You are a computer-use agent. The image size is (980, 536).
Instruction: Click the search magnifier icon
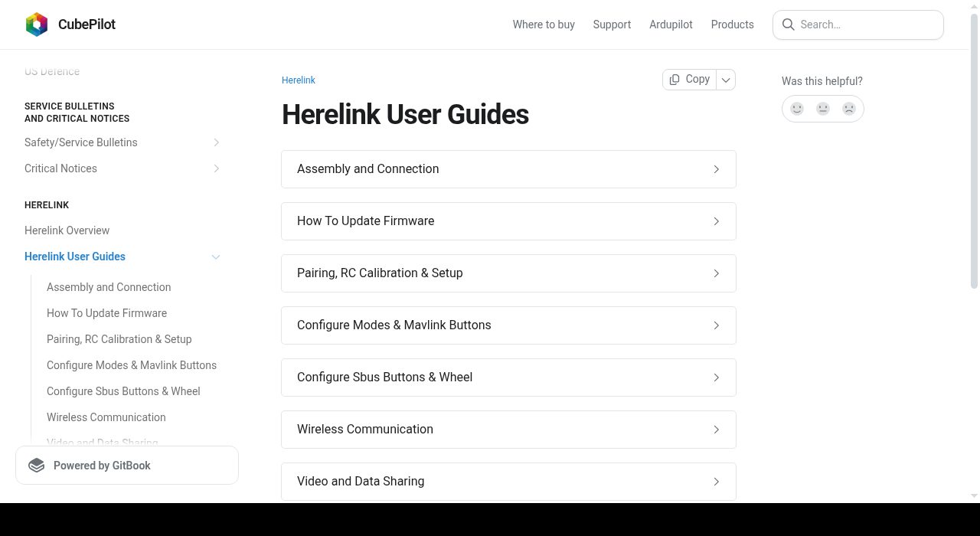(788, 25)
